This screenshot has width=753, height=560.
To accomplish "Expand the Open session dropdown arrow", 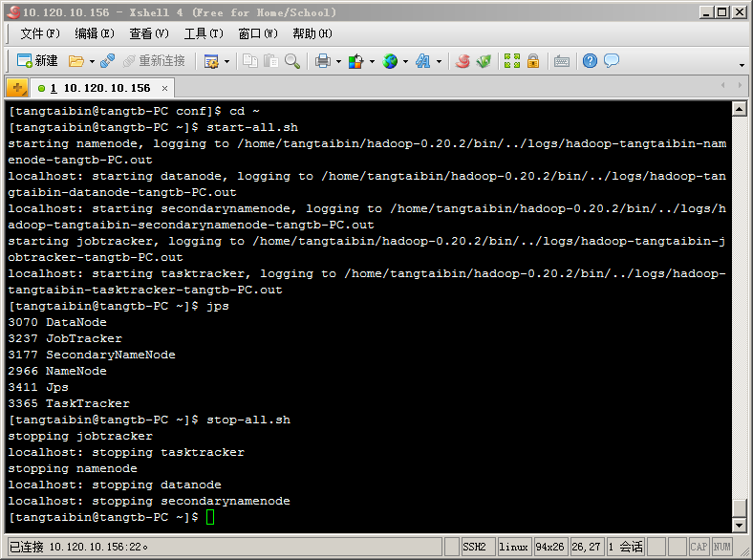I will click(x=92, y=61).
